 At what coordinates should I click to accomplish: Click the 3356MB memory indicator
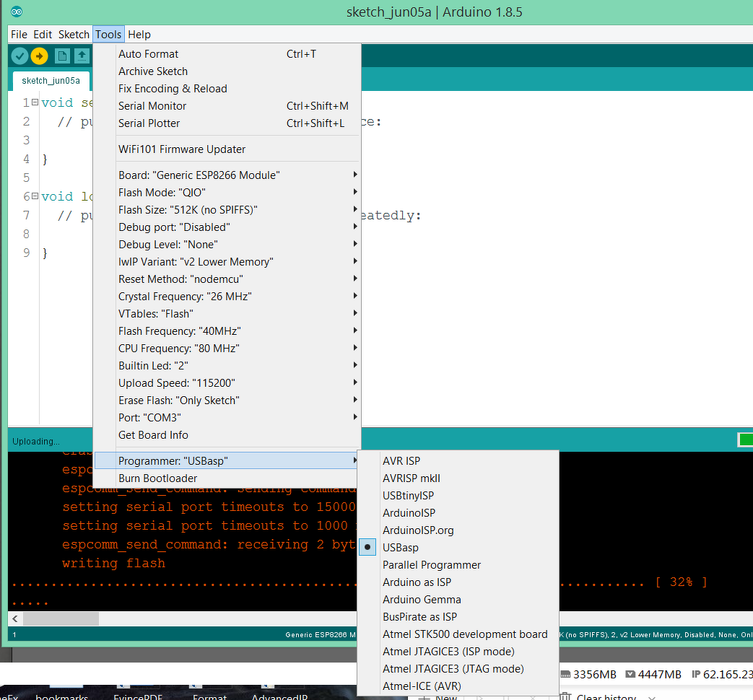588,674
